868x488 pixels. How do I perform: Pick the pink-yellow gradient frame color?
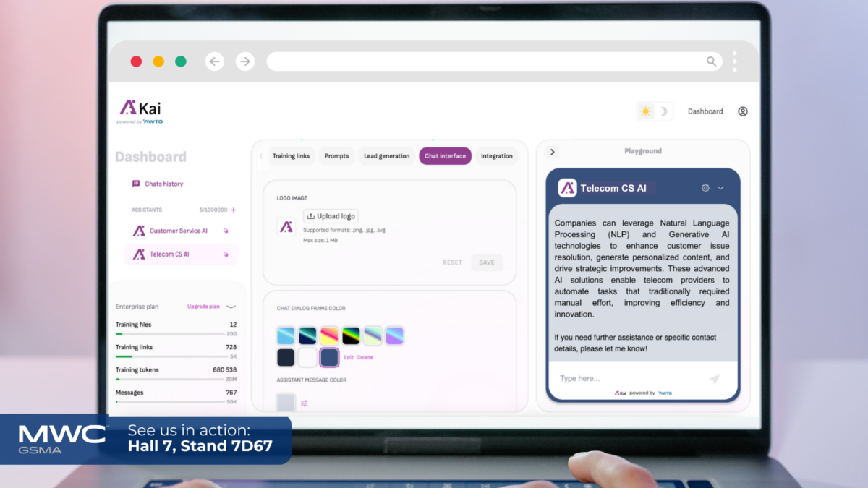click(x=330, y=336)
